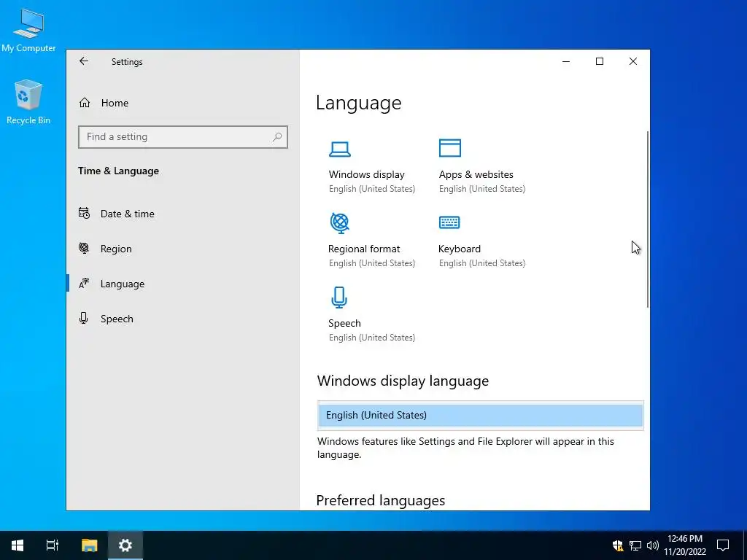Click the network tray icon

[635, 545]
